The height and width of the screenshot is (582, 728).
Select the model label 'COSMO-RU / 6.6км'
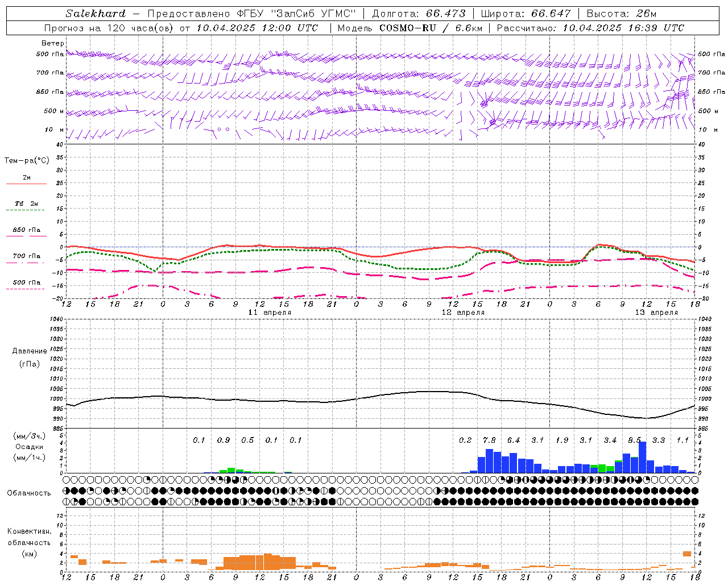coord(431,28)
